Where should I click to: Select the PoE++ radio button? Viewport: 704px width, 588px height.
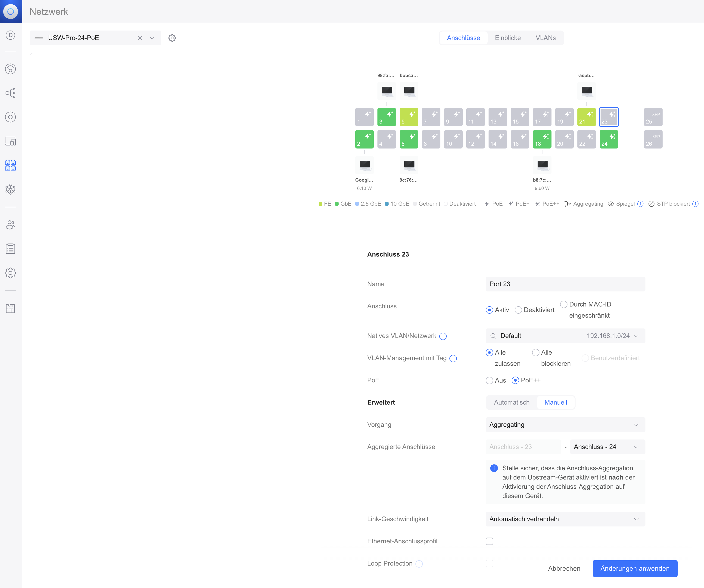coord(515,380)
